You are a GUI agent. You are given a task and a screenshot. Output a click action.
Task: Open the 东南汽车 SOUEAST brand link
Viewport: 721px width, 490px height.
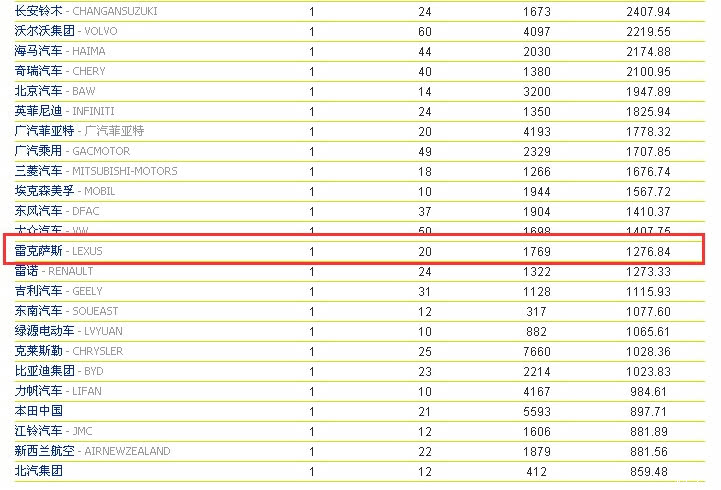66,311
